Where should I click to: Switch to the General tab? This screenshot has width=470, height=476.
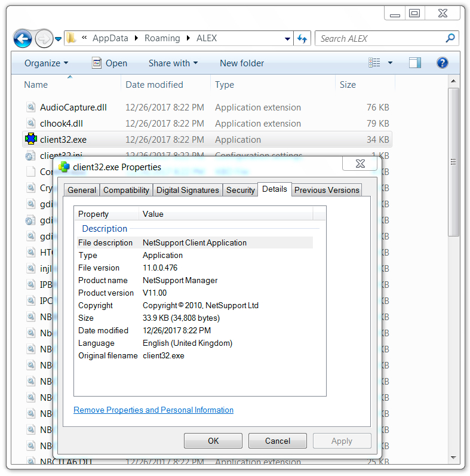point(82,190)
